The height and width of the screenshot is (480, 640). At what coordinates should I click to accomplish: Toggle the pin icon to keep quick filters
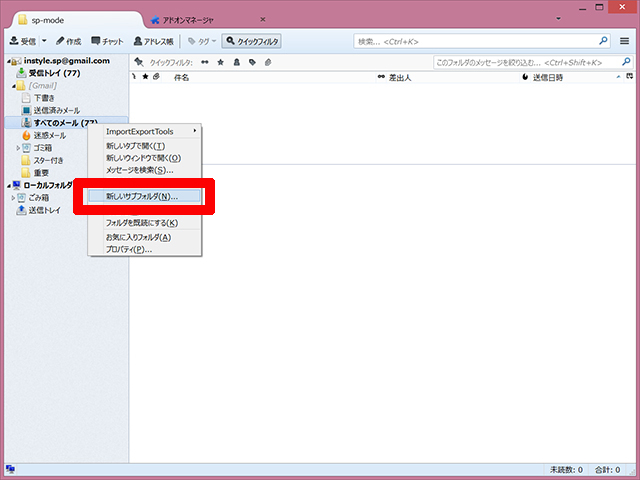(139, 62)
